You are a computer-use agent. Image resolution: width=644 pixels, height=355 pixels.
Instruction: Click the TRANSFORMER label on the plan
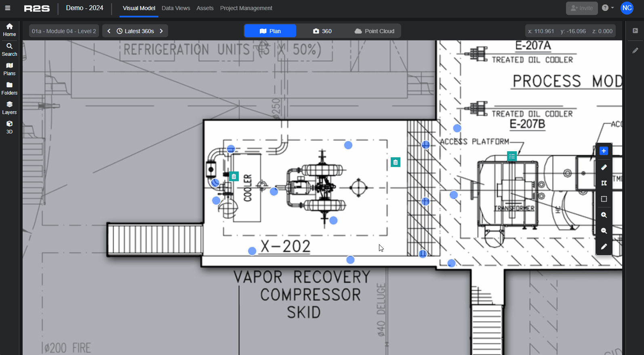(514, 208)
